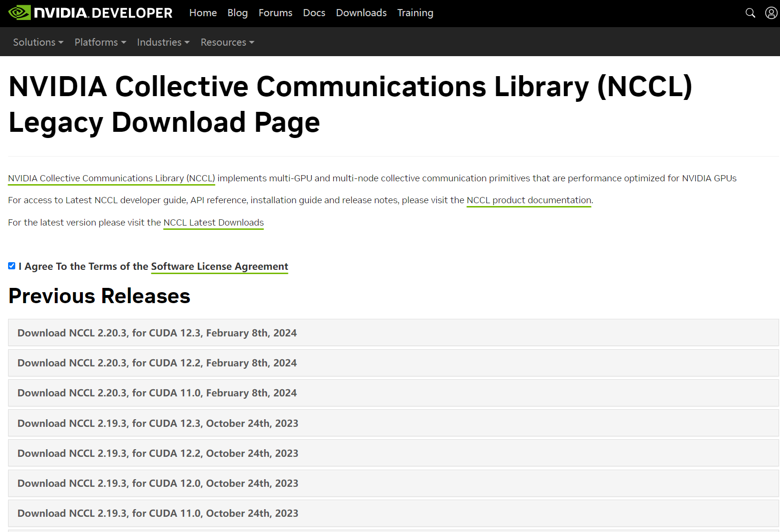Viewport: 780px width, 532px height.
Task: Click the Previous Releases heading
Action: (x=99, y=296)
